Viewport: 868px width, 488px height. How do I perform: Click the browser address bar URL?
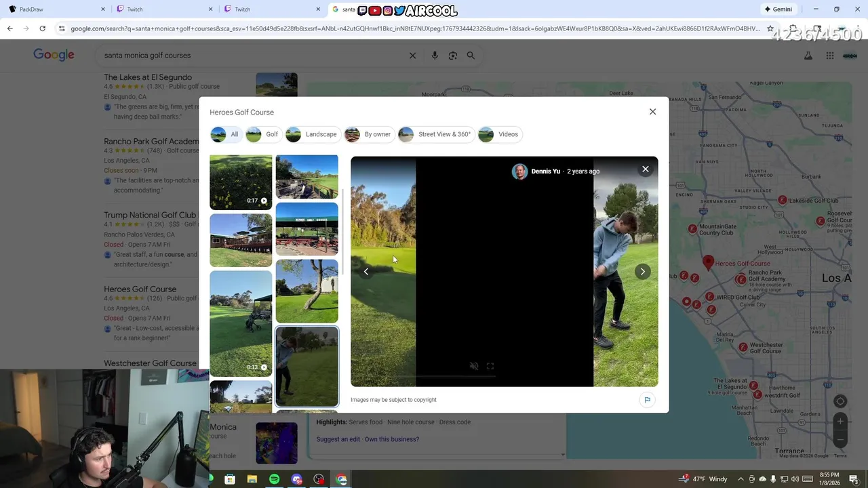pyautogui.click(x=415, y=28)
